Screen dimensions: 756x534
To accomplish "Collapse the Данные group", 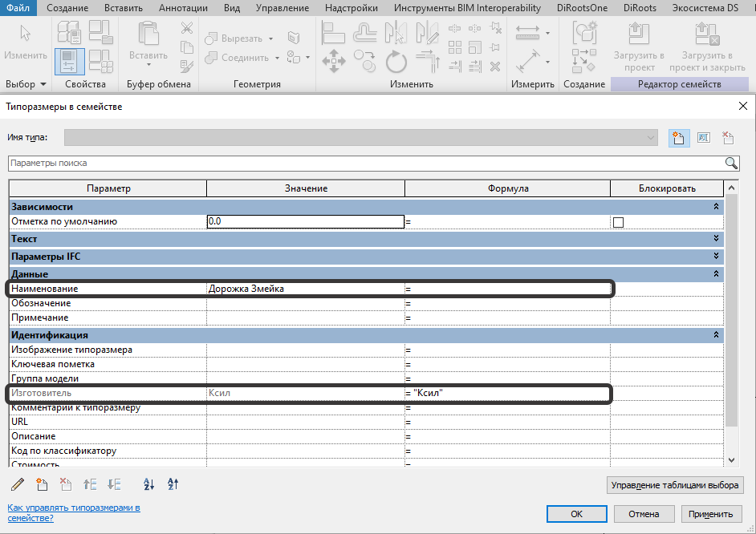I will pyautogui.click(x=716, y=273).
